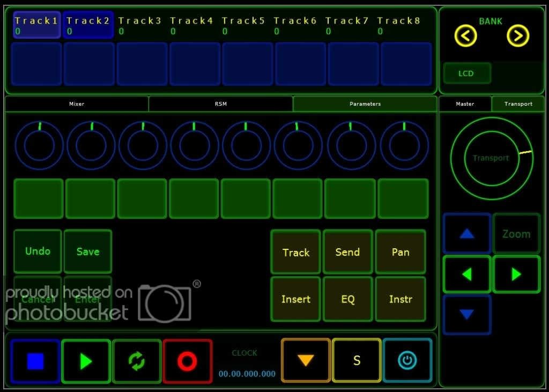Click the eighth rotary knob in the row

click(404, 145)
